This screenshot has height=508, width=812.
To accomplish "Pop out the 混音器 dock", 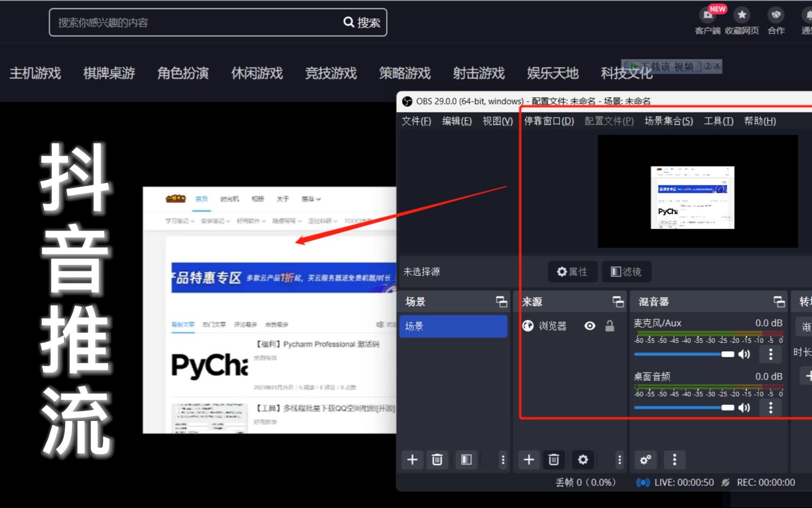I will pyautogui.click(x=779, y=302).
